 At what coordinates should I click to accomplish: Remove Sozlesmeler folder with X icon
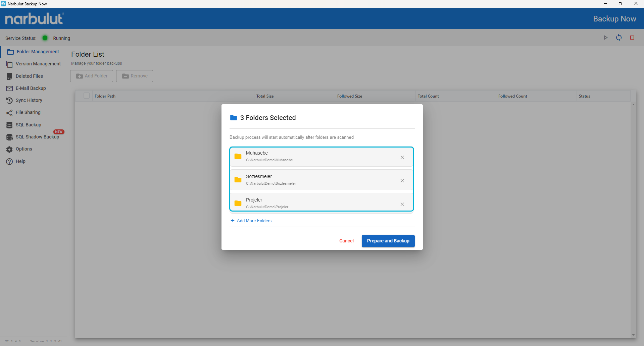click(402, 181)
